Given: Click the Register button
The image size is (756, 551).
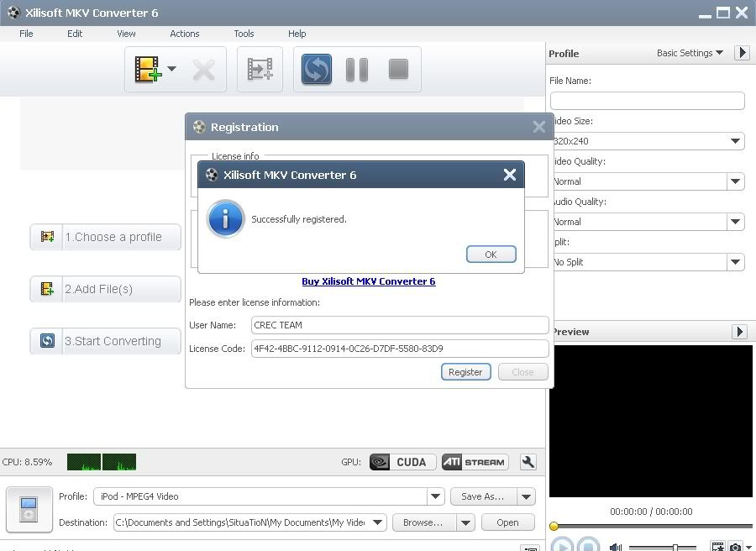Looking at the screenshot, I should click(465, 372).
